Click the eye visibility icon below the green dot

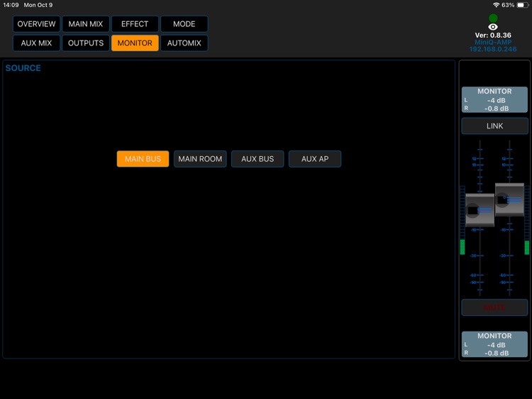[493, 27]
